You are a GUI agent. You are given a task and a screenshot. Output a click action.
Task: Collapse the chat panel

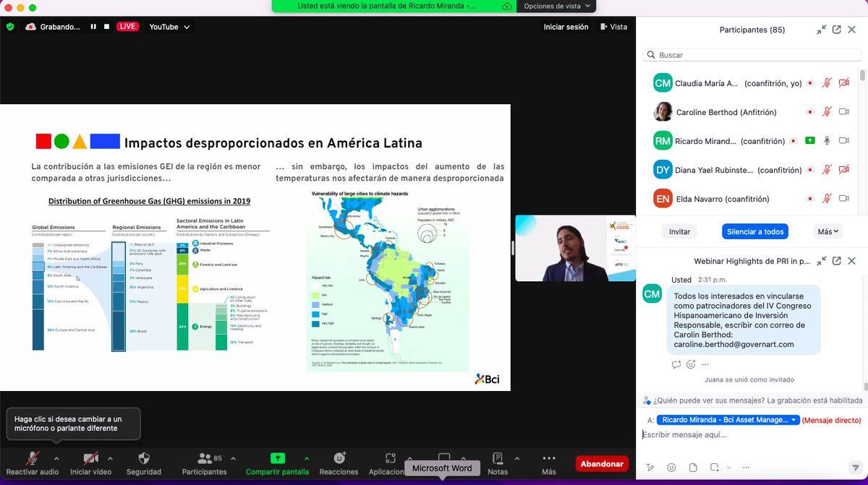point(822,261)
